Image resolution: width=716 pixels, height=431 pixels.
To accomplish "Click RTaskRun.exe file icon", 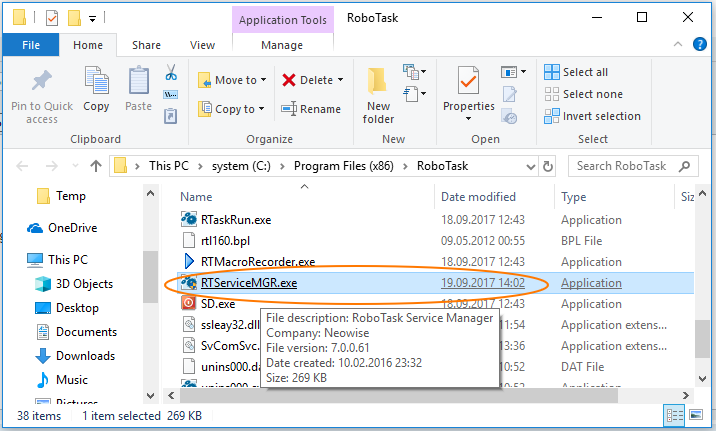I will (189, 219).
